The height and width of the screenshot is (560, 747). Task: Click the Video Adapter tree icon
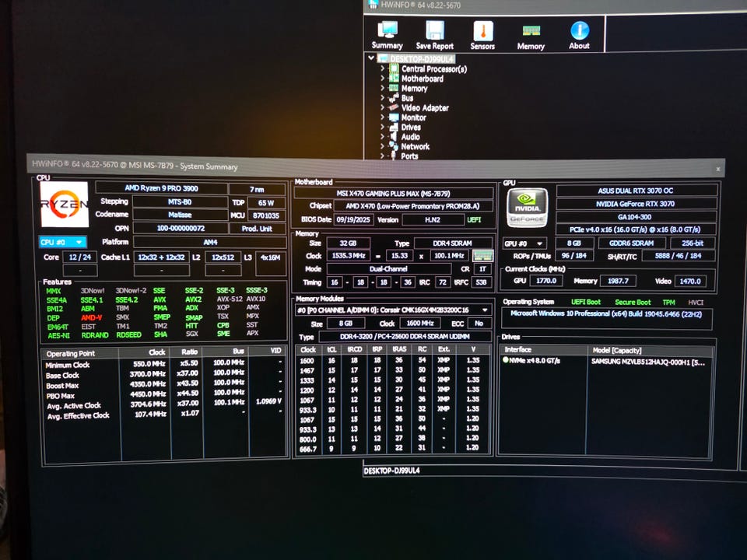[x=394, y=107]
